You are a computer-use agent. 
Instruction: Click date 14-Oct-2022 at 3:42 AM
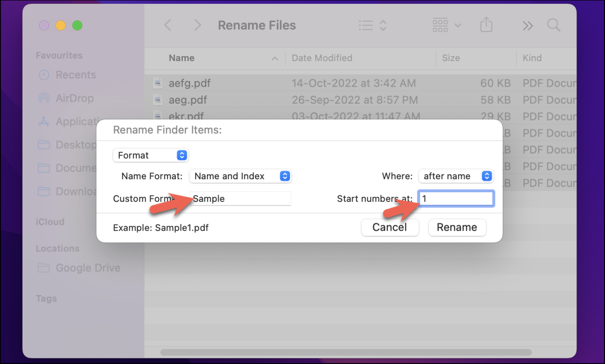point(354,83)
